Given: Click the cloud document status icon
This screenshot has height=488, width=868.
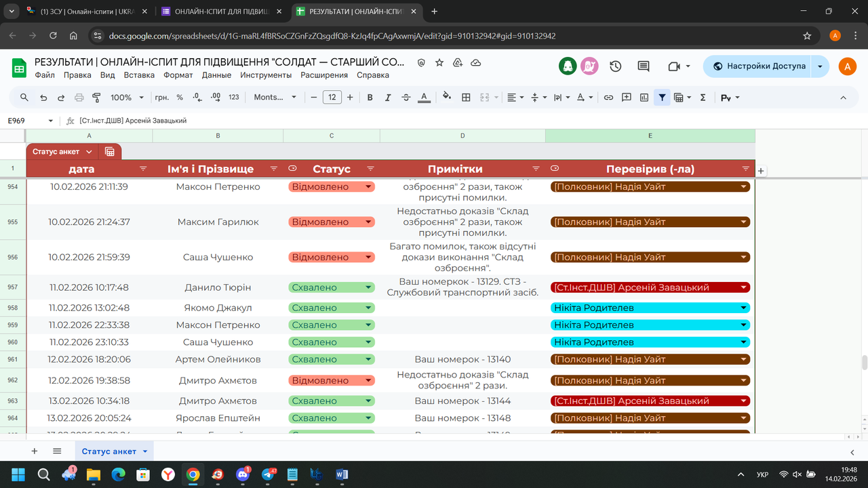Looking at the screenshot, I should [x=476, y=62].
